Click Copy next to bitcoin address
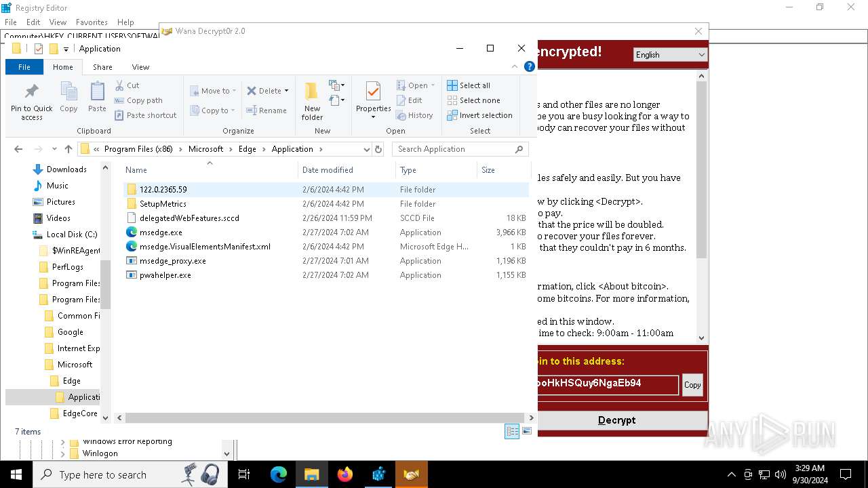This screenshot has width=868, height=488. tap(692, 385)
